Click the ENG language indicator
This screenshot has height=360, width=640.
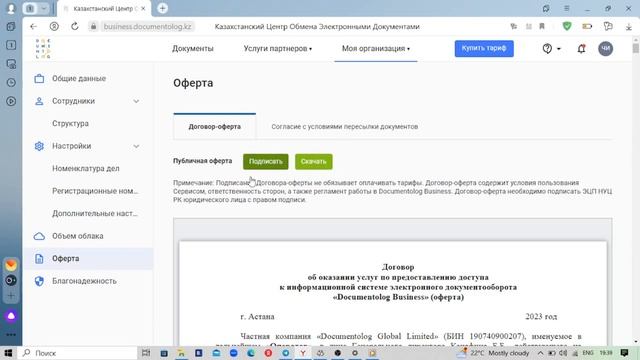(x=588, y=353)
